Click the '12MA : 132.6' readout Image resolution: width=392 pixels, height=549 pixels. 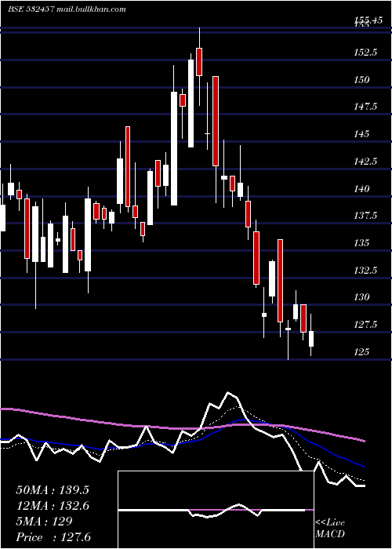(53, 506)
